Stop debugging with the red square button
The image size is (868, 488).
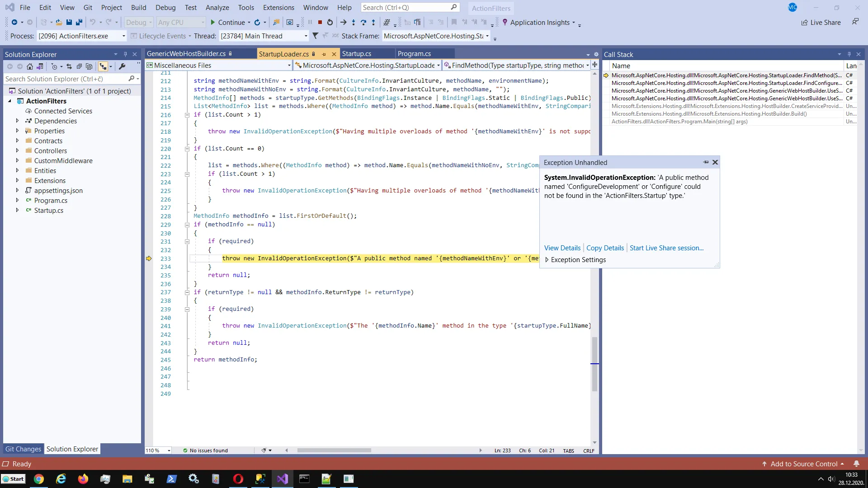tap(320, 22)
